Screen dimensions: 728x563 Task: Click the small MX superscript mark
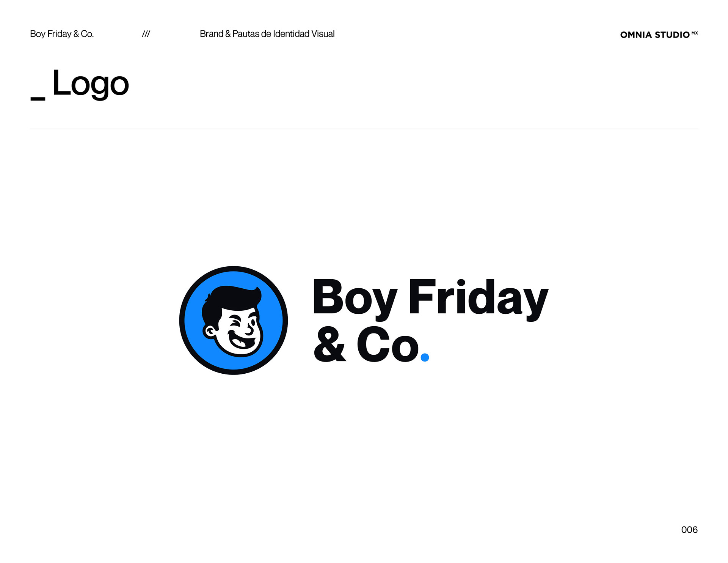(x=695, y=33)
